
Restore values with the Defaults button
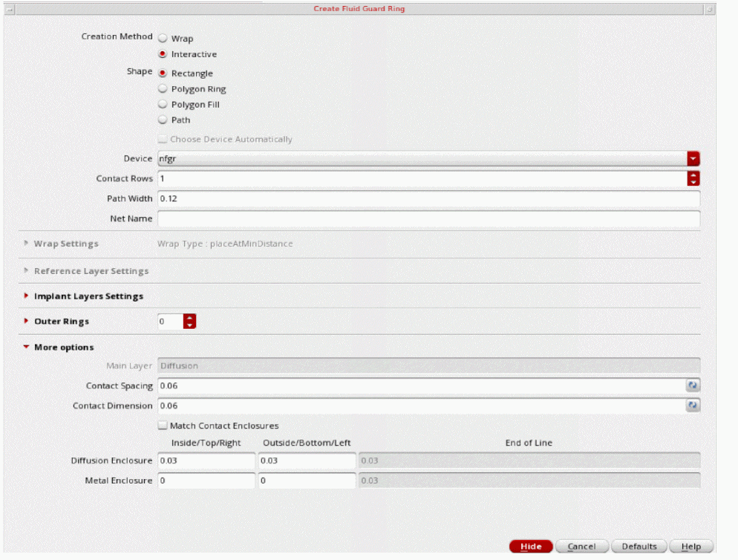click(639, 547)
